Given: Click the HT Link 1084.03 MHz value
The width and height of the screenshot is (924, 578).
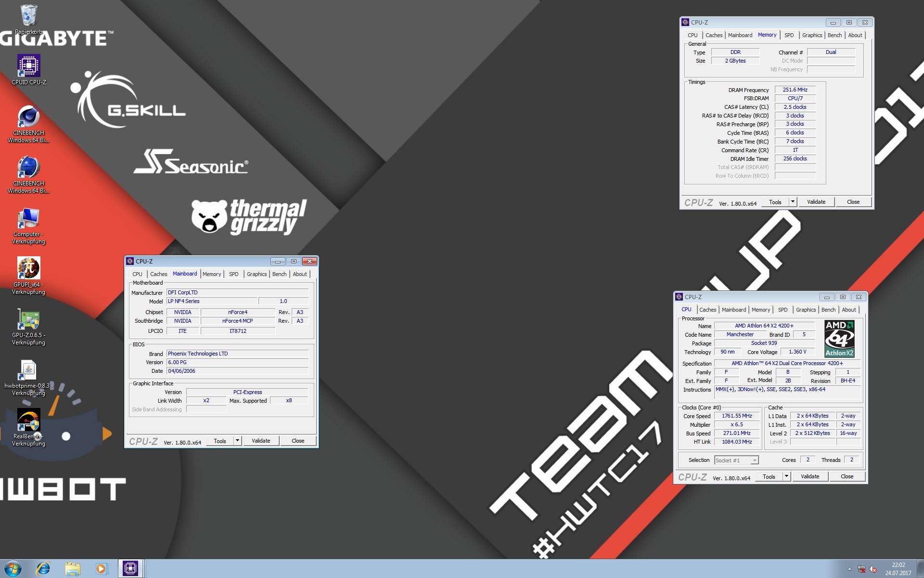Looking at the screenshot, I should (x=737, y=442).
